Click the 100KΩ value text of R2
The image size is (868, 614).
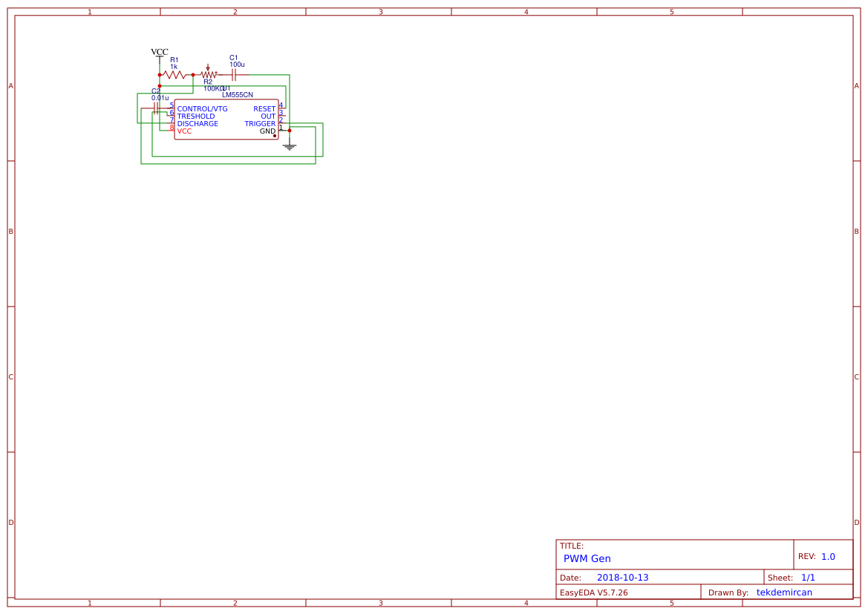(213, 88)
